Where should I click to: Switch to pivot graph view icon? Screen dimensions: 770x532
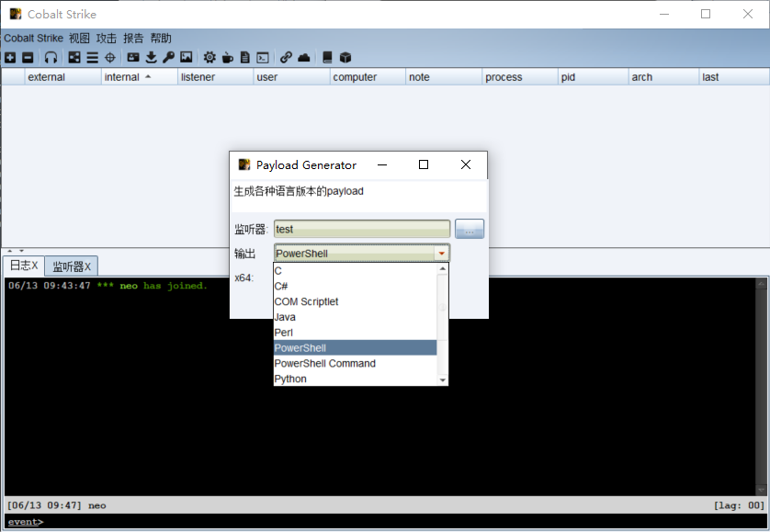pos(74,58)
